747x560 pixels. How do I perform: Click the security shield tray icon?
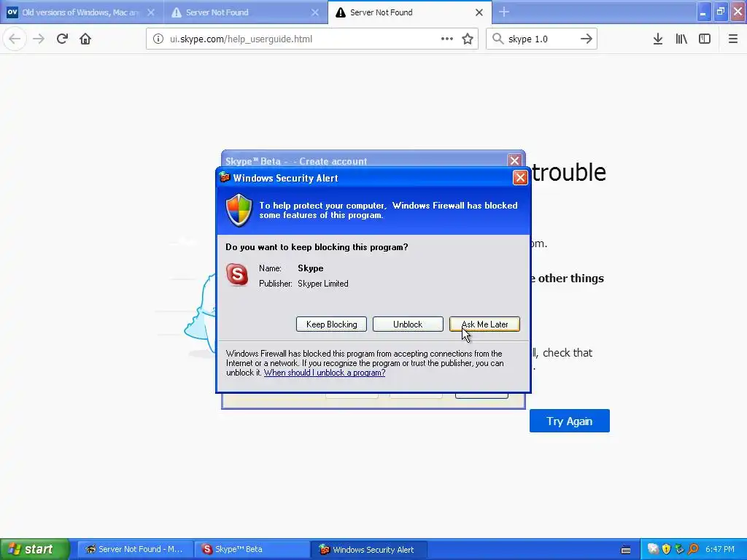click(667, 550)
